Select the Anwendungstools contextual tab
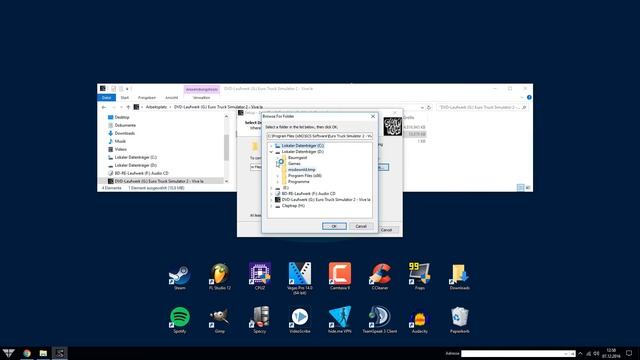 coord(202,89)
